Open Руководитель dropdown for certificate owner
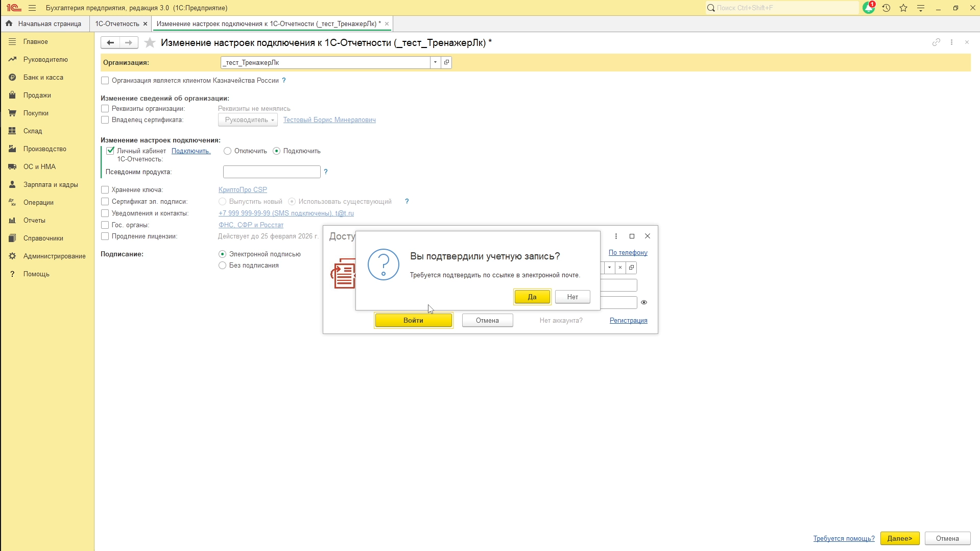This screenshot has height=551, width=980. pyautogui.click(x=248, y=119)
